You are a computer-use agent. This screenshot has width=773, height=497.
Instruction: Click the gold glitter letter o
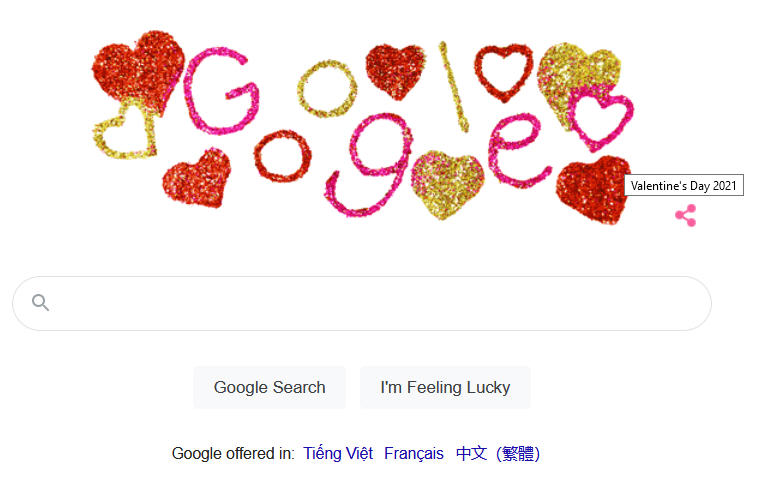click(326, 89)
